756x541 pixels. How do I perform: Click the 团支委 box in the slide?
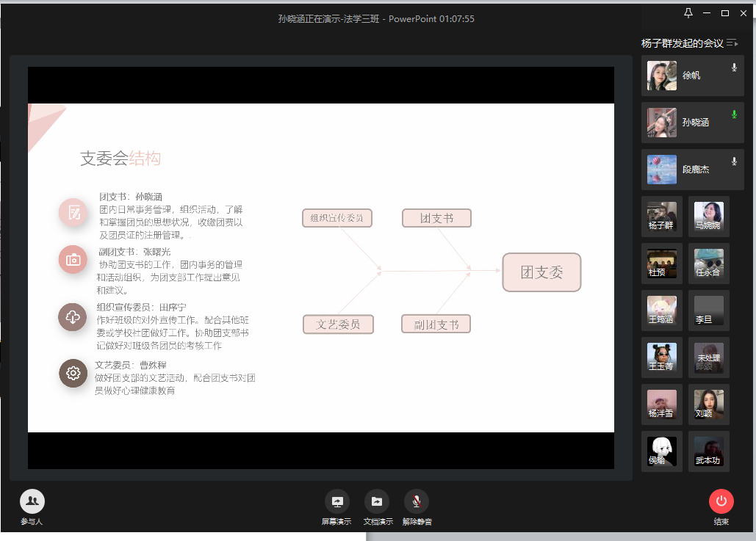pos(541,272)
